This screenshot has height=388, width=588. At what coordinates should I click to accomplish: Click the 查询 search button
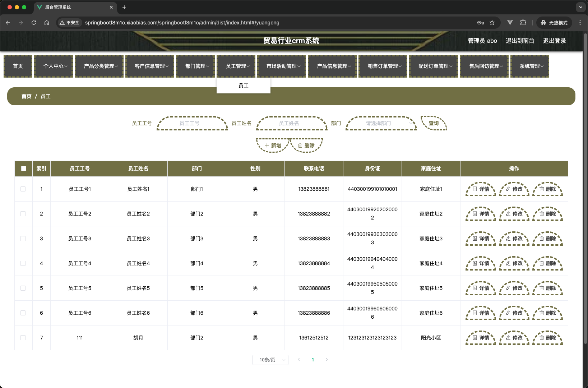point(434,123)
